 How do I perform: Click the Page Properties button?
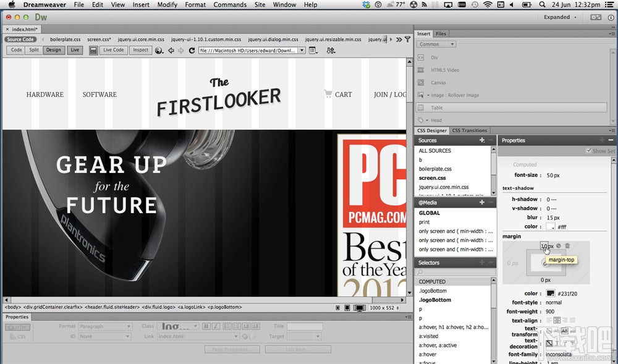(x=232, y=349)
